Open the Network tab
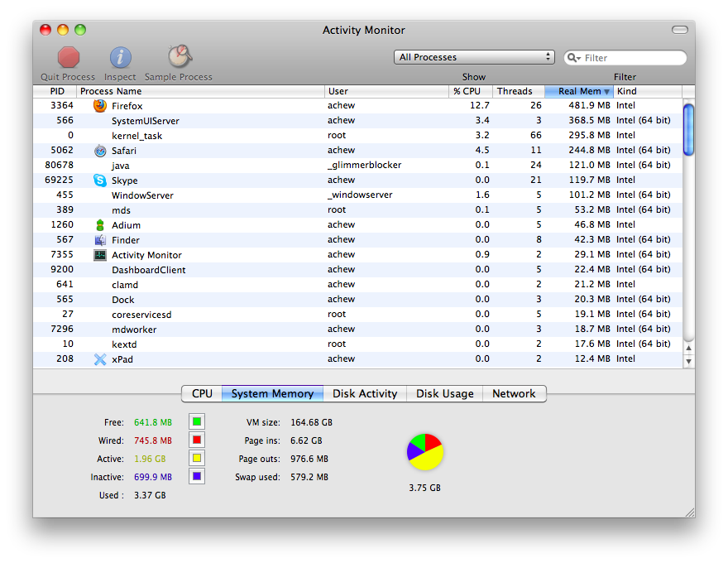The height and width of the screenshot is (563, 728). tap(514, 393)
